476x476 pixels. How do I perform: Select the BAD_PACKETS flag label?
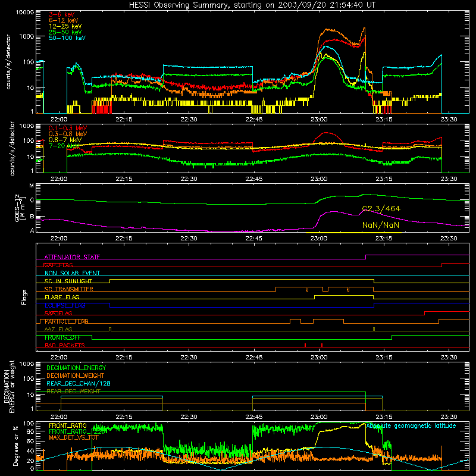pyautogui.click(x=65, y=345)
